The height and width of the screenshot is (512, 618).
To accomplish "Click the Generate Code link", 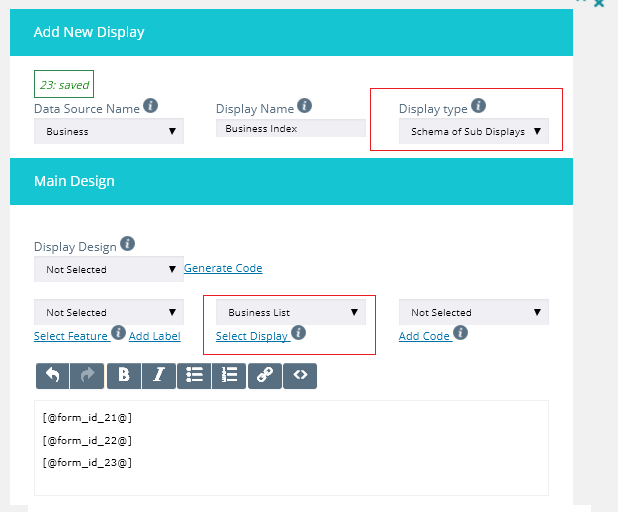I will pyautogui.click(x=223, y=268).
